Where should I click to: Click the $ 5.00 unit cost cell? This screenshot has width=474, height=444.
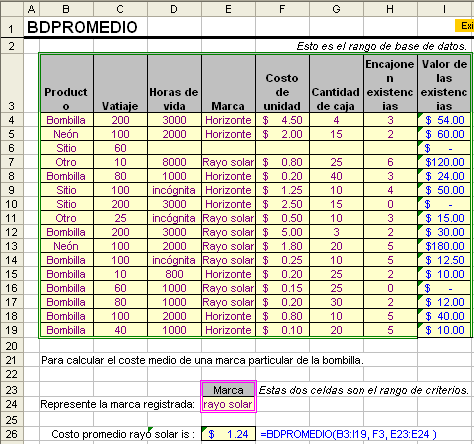282,232
